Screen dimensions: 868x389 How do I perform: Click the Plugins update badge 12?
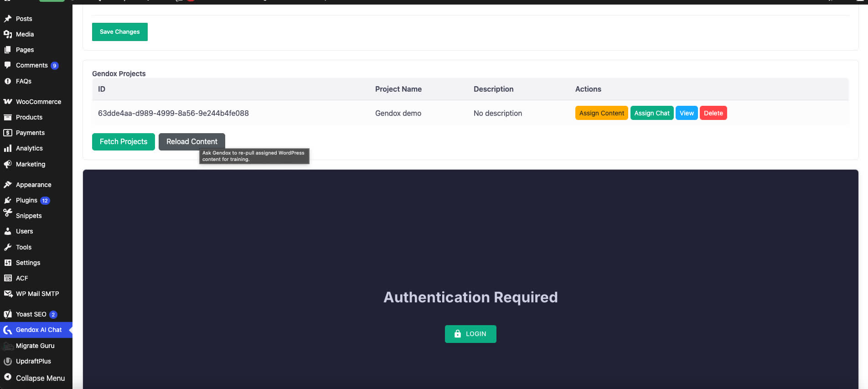pyautogui.click(x=45, y=201)
